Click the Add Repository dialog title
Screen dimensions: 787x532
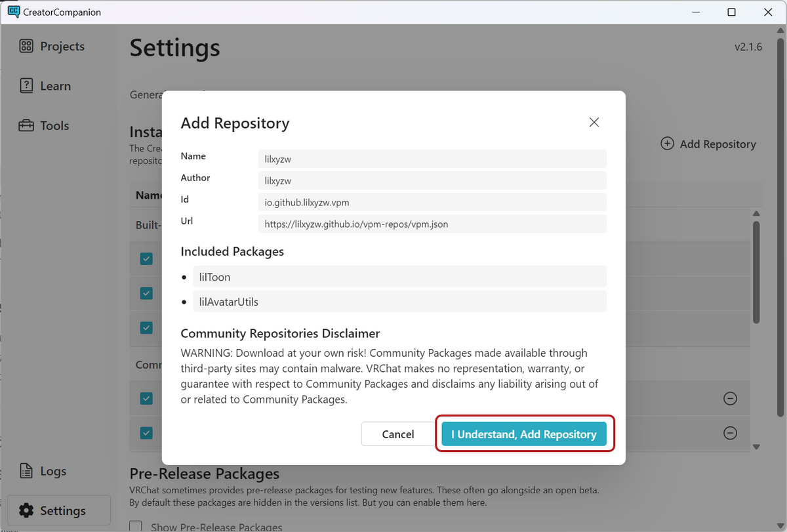(235, 123)
